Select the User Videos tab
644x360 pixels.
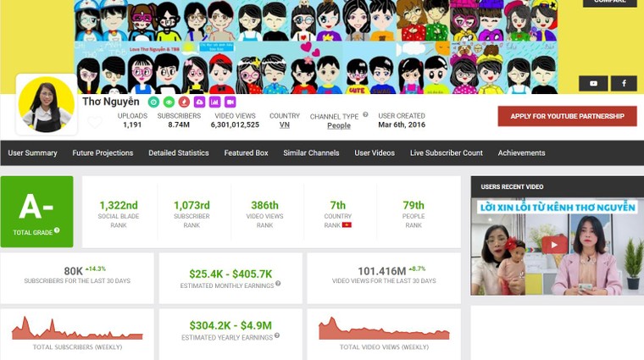click(375, 152)
